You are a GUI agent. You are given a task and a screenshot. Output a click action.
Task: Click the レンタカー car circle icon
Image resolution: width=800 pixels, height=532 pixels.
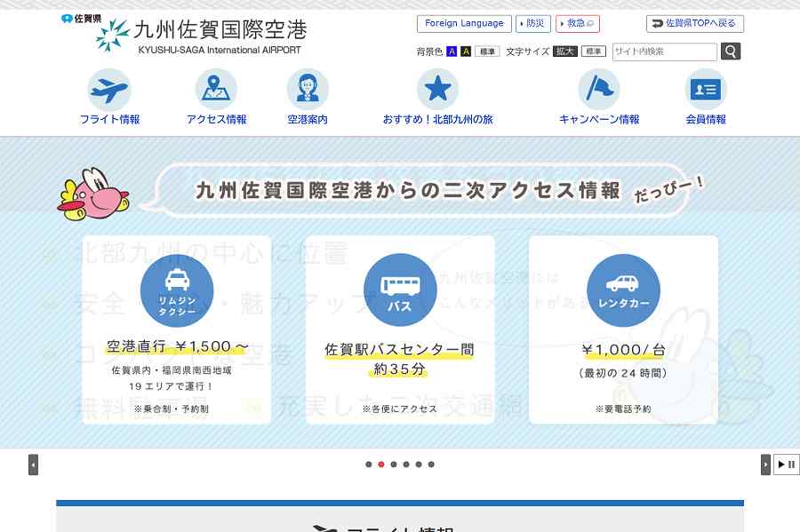coord(623,290)
